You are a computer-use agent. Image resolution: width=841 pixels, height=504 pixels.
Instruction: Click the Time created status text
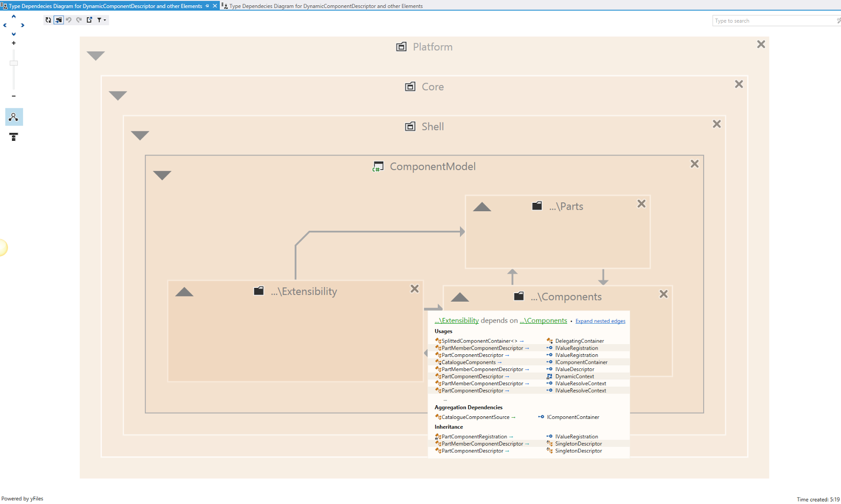click(818, 499)
